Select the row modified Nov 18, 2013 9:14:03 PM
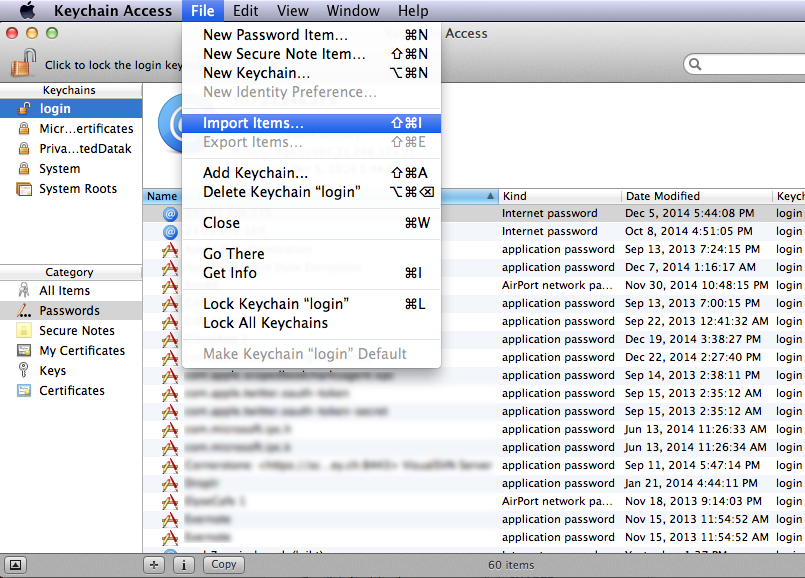Screen dimensions: 805x578 point(474,501)
